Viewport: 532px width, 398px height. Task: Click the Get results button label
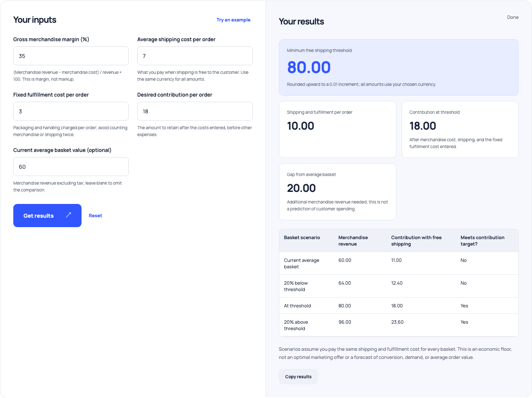[x=39, y=216]
